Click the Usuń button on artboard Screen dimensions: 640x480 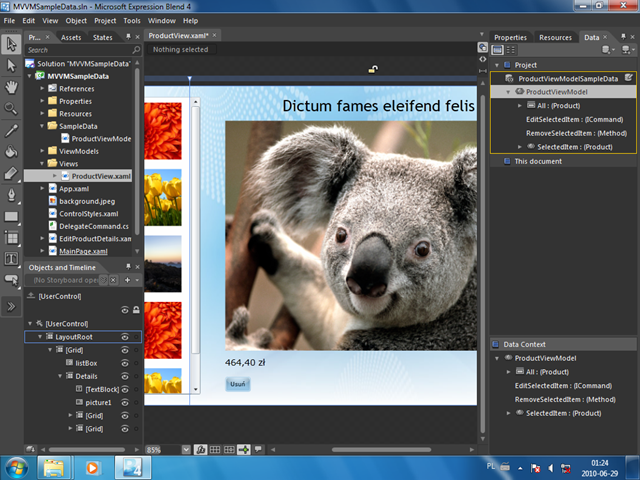tap(238, 384)
